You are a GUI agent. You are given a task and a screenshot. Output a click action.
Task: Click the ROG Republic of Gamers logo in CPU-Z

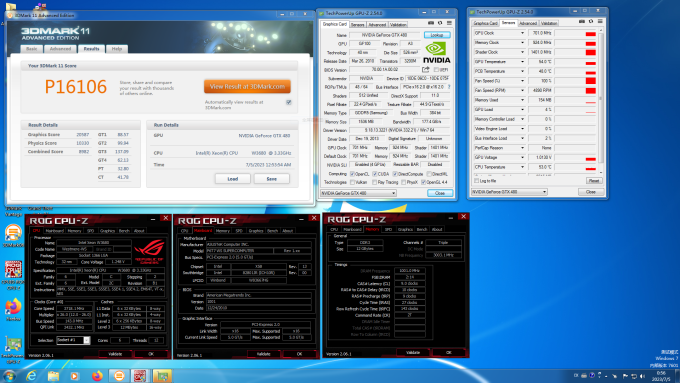149,252
